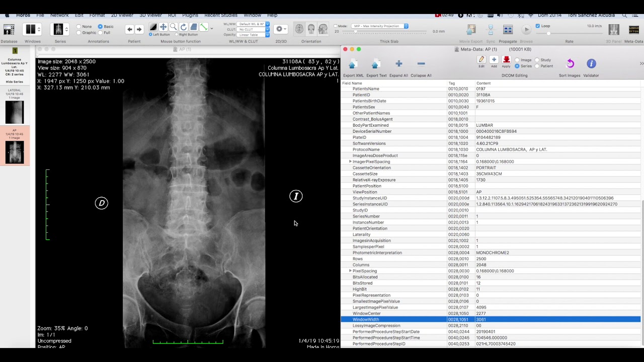
Task: Select Graphic annotations radio button
Action: tap(79, 33)
